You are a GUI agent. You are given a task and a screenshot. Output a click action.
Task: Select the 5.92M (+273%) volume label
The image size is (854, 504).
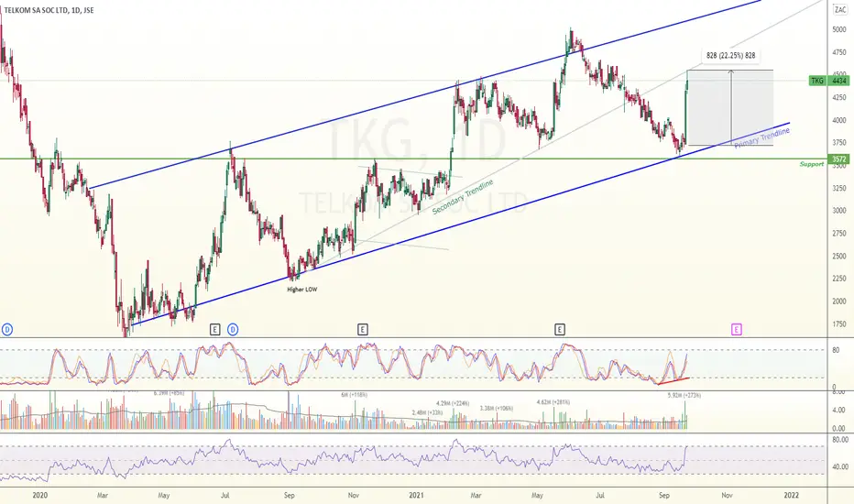(684, 395)
